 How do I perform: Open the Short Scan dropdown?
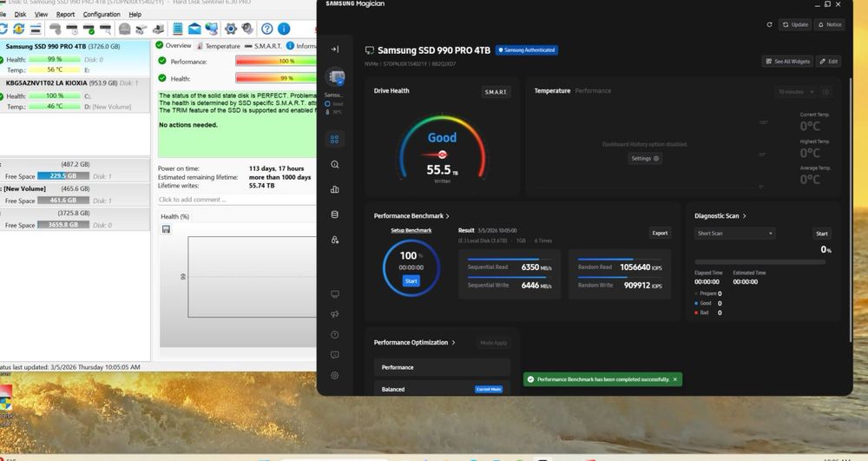pos(734,234)
